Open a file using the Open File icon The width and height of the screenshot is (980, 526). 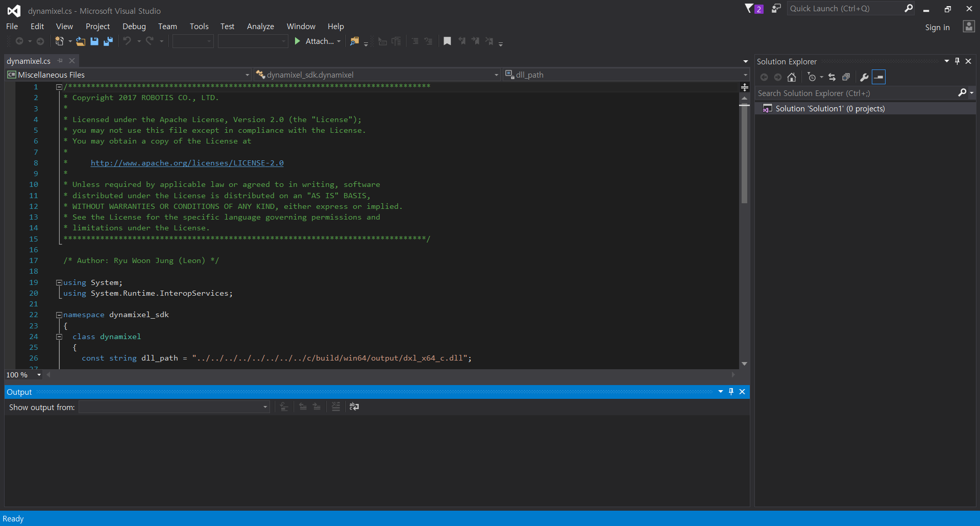coord(80,41)
